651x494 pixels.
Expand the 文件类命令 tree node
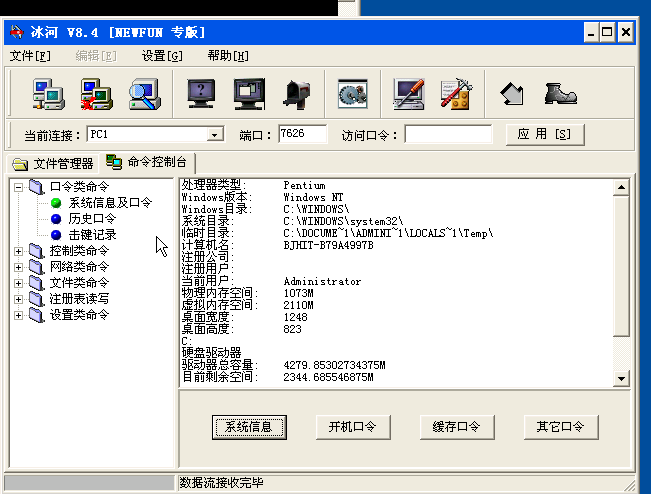pyautogui.click(x=18, y=283)
